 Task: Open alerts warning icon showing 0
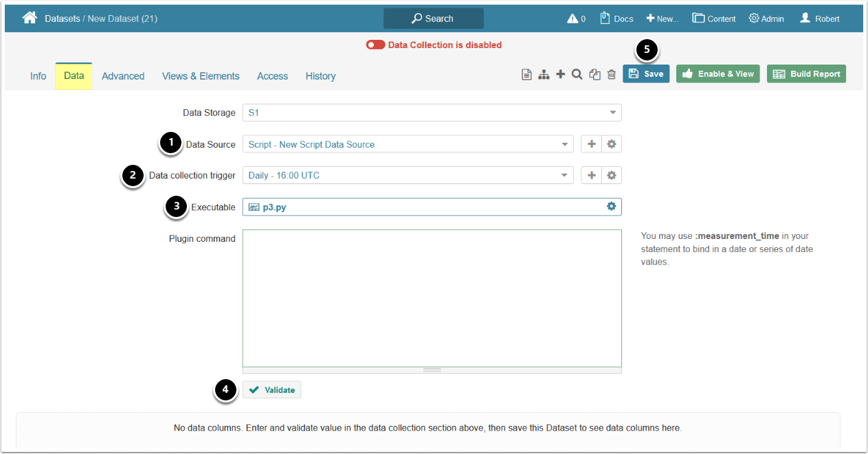pos(576,19)
